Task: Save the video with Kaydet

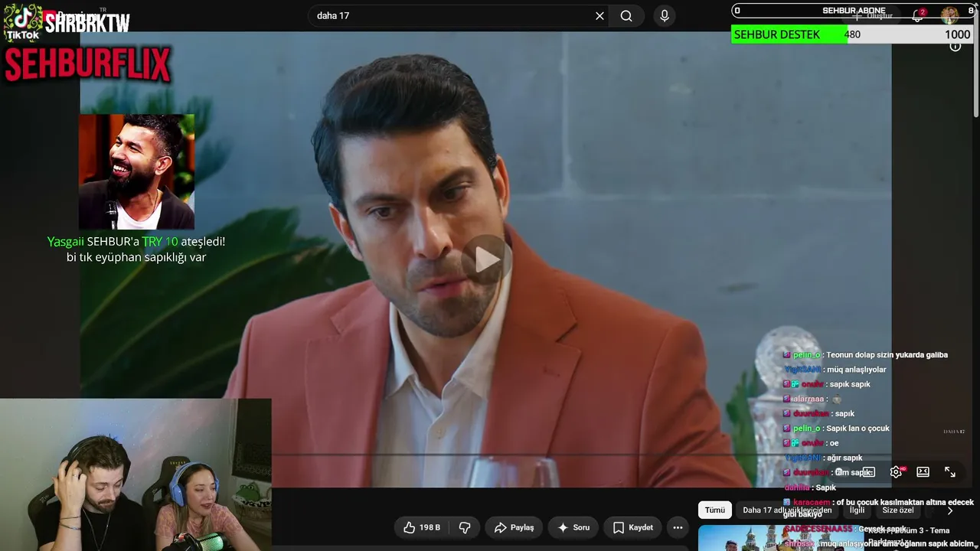Action: [633, 527]
